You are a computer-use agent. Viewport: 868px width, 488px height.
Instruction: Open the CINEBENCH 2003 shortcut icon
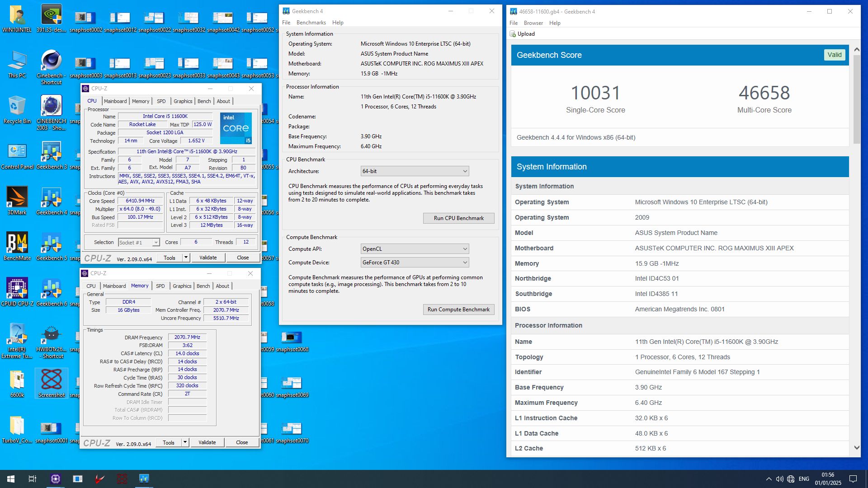[x=51, y=113]
